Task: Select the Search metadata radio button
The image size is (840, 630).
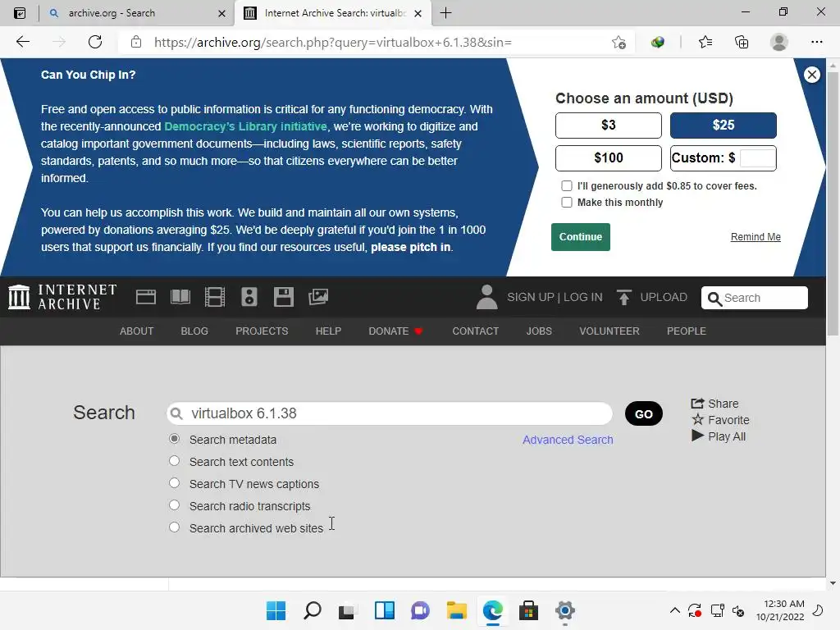Action: (174, 439)
